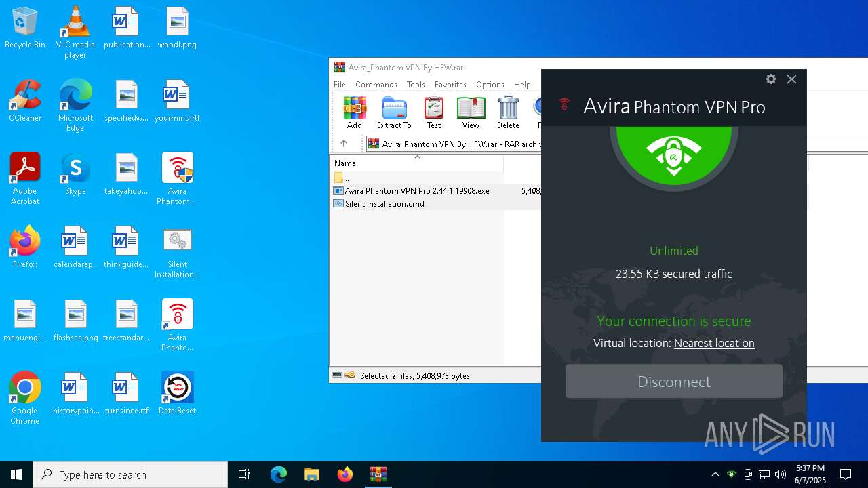Open the Nearest location link
The height and width of the screenshot is (488, 868).
pyautogui.click(x=714, y=343)
